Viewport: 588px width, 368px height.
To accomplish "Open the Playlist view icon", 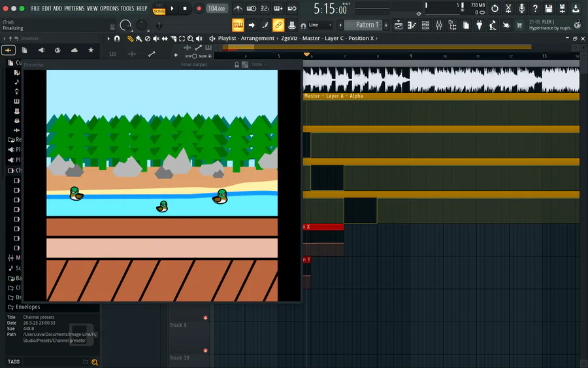I will click(399, 25).
